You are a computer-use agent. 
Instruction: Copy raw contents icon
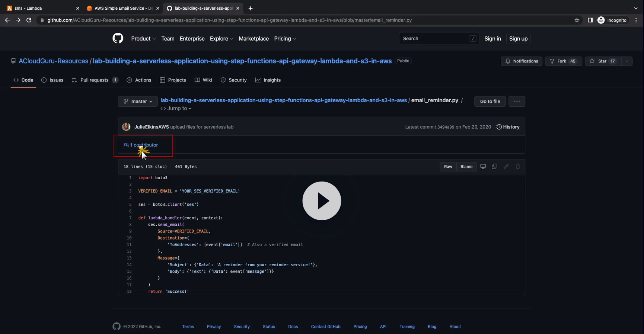coord(494,167)
